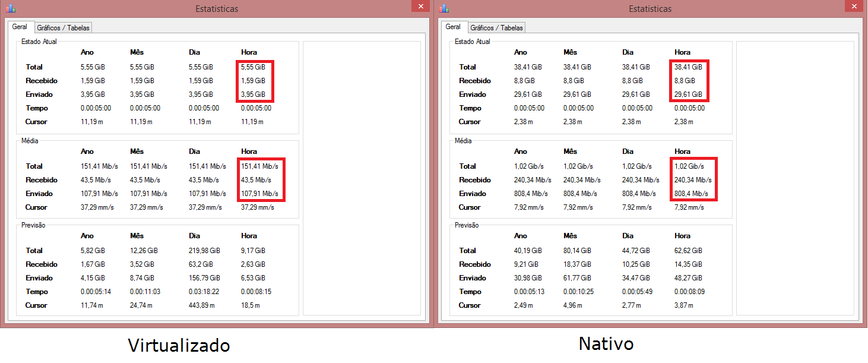Viewport: 868px width, 363px height.
Task: Select the 6,53 GiB value
Action: click(x=253, y=278)
